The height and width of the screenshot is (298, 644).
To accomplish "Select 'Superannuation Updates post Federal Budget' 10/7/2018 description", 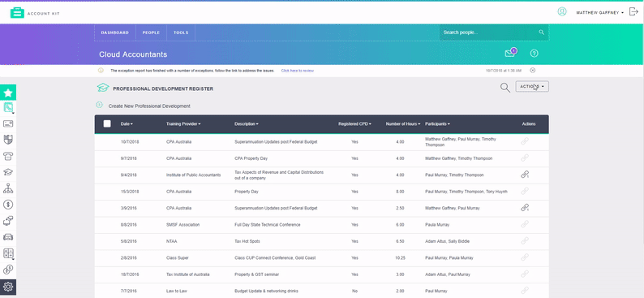I will tap(276, 142).
